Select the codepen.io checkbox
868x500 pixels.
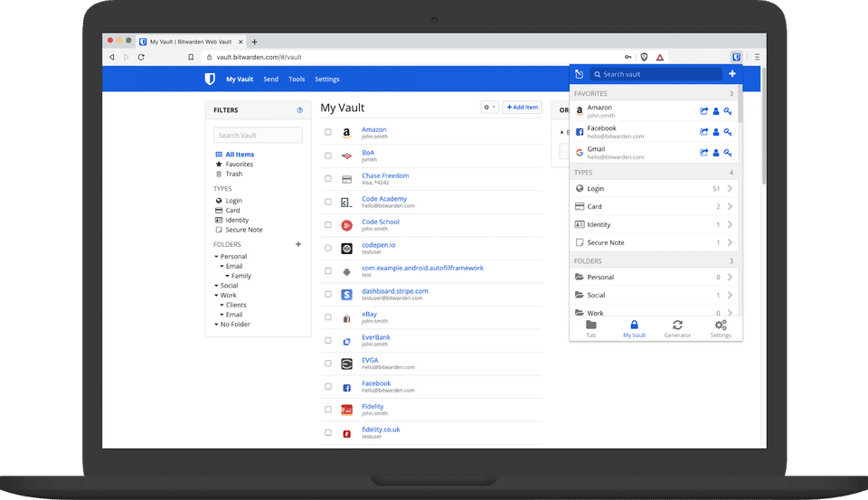pos(327,248)
